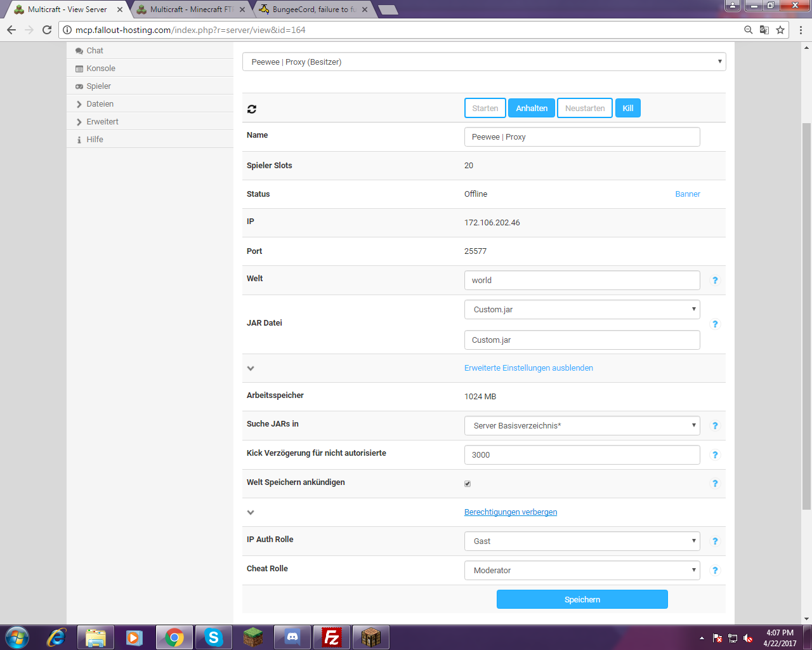Change Suche JARs in selection
This screenshot has width=812, height=650.
click(582, 425)
